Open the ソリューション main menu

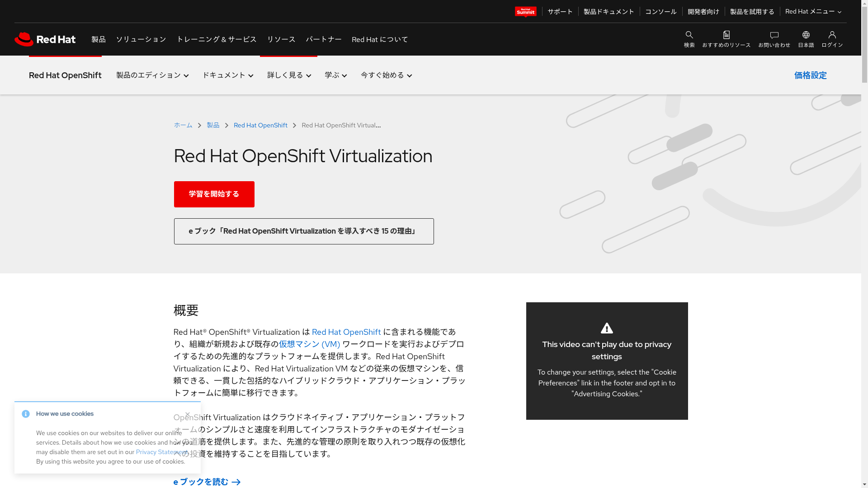click(x=141, y=39)
